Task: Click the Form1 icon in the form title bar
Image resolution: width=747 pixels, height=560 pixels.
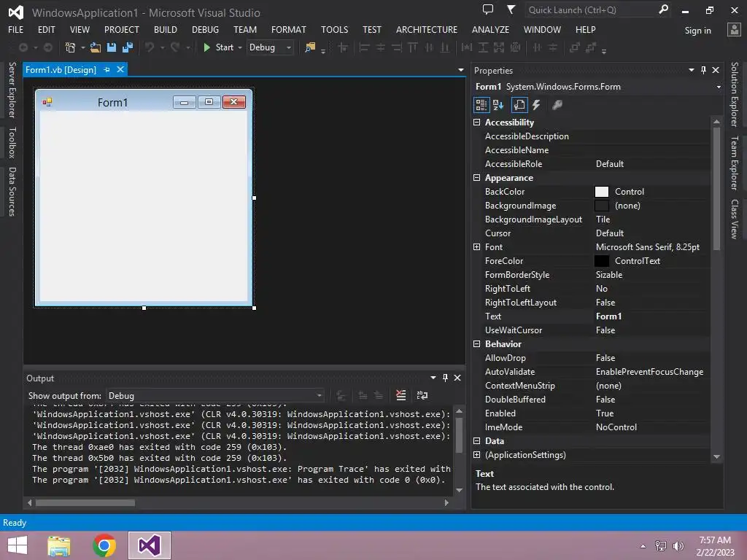Action: pos(47,102)
